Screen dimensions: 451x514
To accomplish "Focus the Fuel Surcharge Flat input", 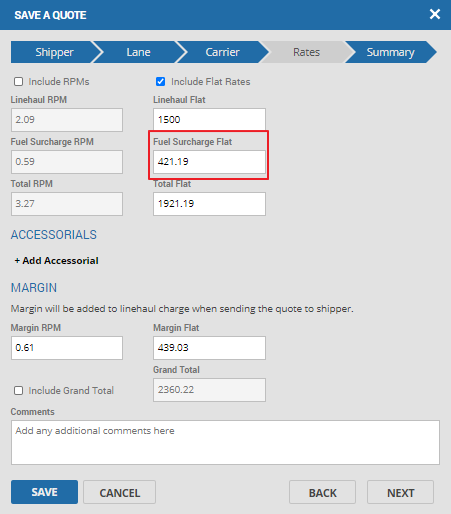I will (x=209, y=162).
